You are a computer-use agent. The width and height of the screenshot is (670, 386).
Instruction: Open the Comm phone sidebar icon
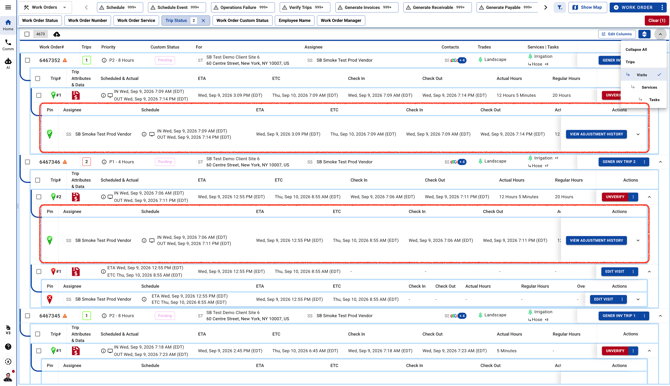8,44
